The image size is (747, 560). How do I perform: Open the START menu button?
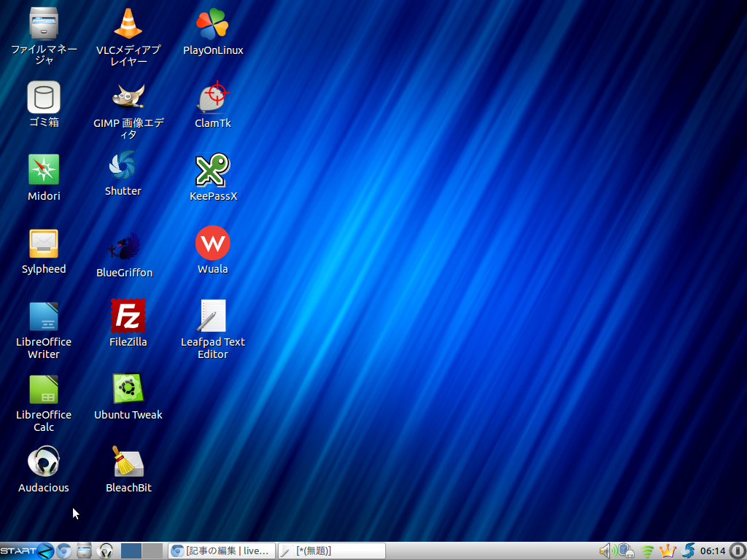click(27, 551)
